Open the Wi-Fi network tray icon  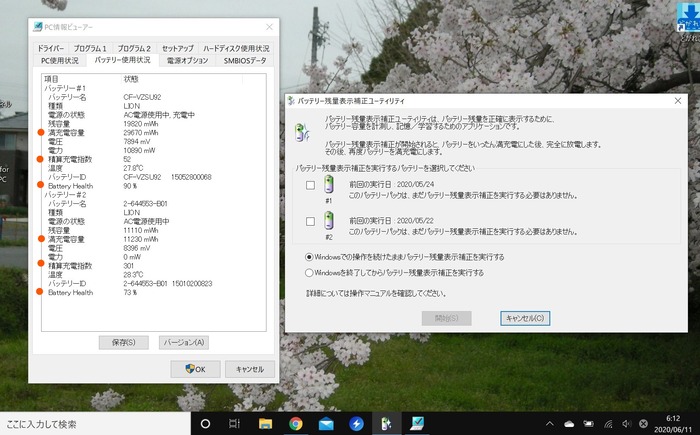pyautogui.click(x=608, y=424)
